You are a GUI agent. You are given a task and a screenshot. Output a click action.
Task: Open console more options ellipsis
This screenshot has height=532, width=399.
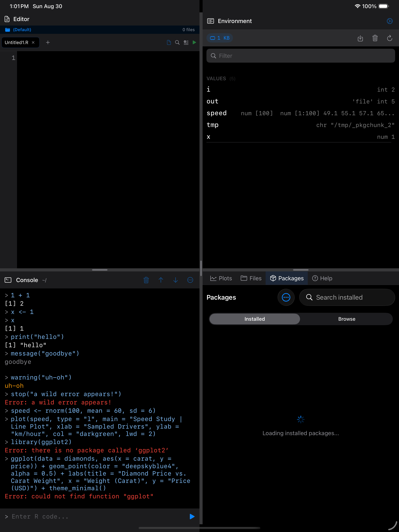pyautogui.click(x=190, y=280)
